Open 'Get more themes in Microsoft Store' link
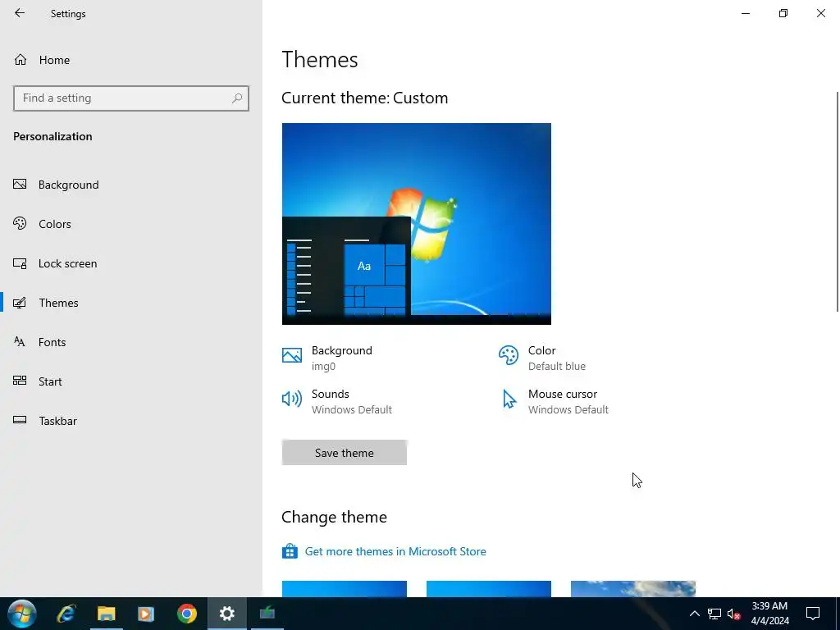Viewport: 840px width, 630px height. point(395,551)
